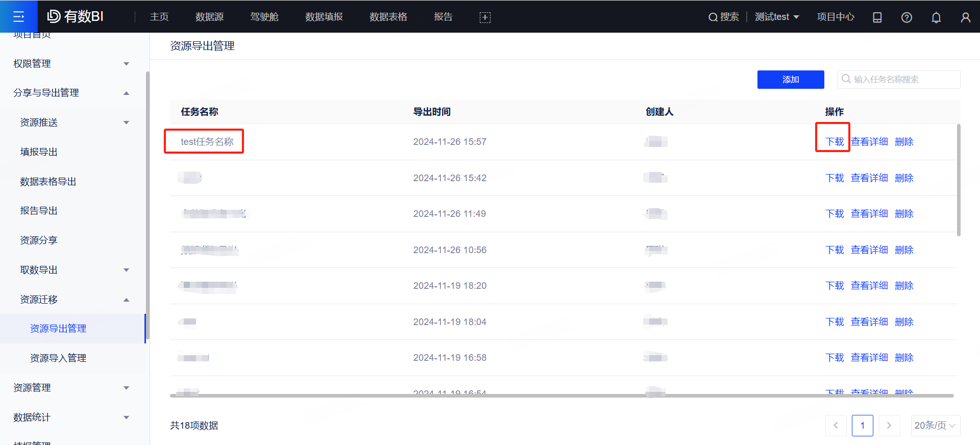Open the help question mark icon
This screenshot has height=445, width=980.
point(906,17)
